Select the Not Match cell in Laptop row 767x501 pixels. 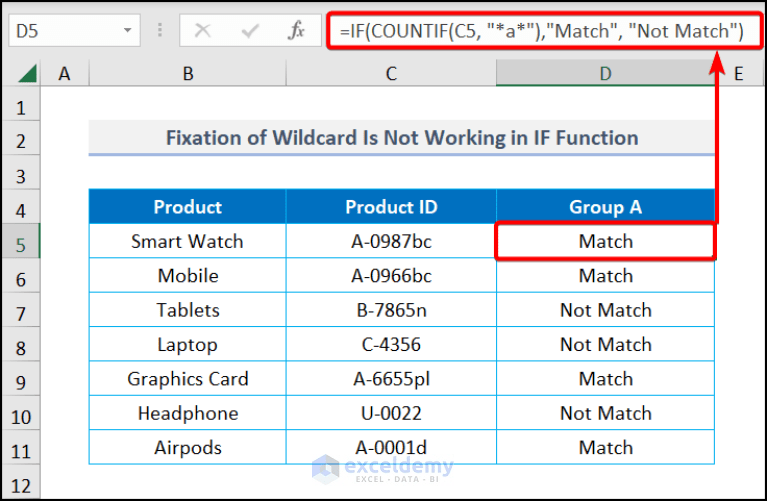pos(606,344)
